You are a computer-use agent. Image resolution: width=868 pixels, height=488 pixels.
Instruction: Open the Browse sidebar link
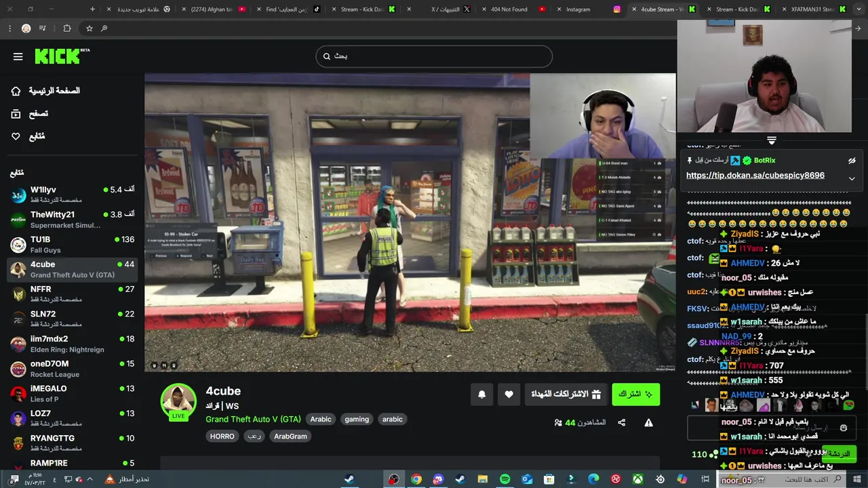click(x=29, y=114)
